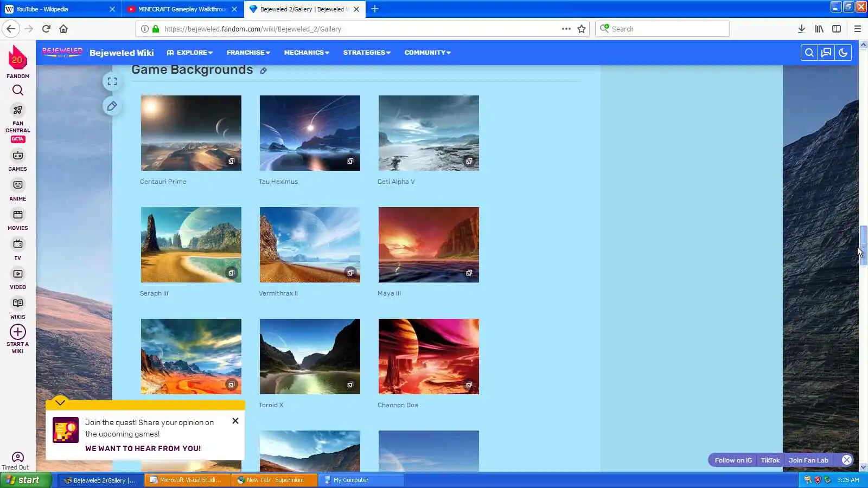Collapse the survey popup with the chevron
This screenshot has width=868, height=488.
(60, 402)
